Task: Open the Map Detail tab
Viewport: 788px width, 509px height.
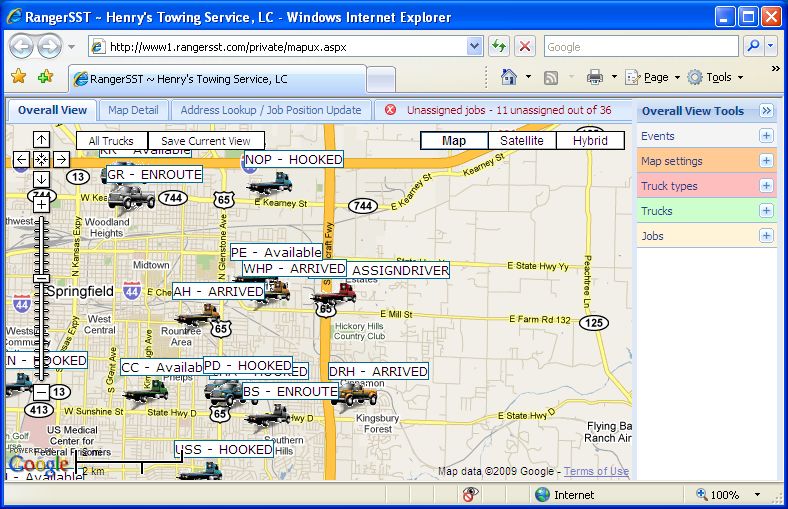Action: pyautogui.click(x=133, y=111)
